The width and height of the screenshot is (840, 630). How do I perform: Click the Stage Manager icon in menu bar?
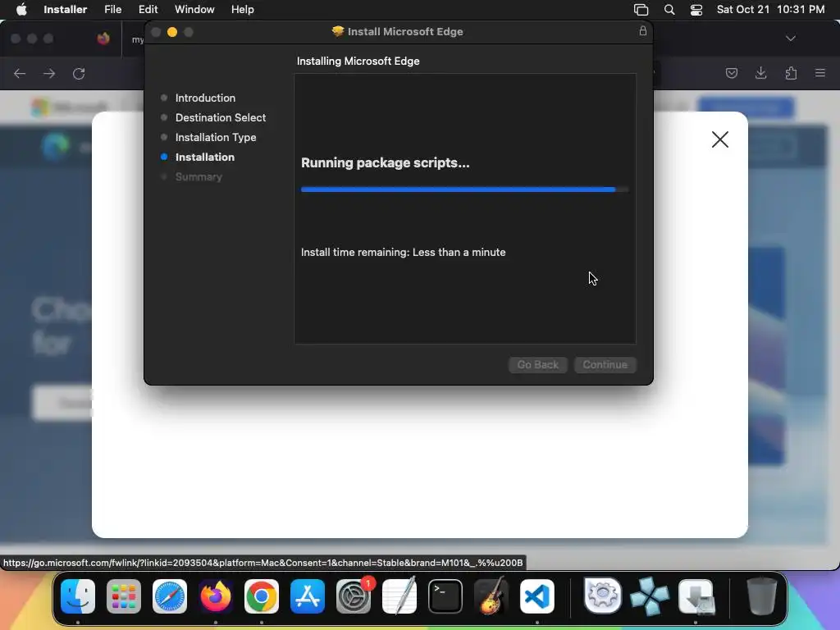[641, 9]
